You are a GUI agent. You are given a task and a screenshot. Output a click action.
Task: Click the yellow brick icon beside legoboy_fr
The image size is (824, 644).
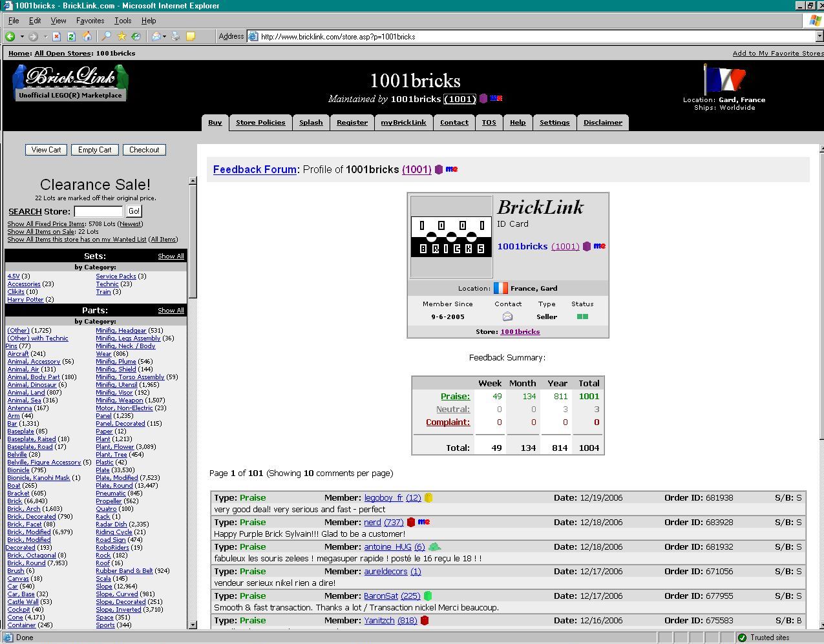(428, 497)
